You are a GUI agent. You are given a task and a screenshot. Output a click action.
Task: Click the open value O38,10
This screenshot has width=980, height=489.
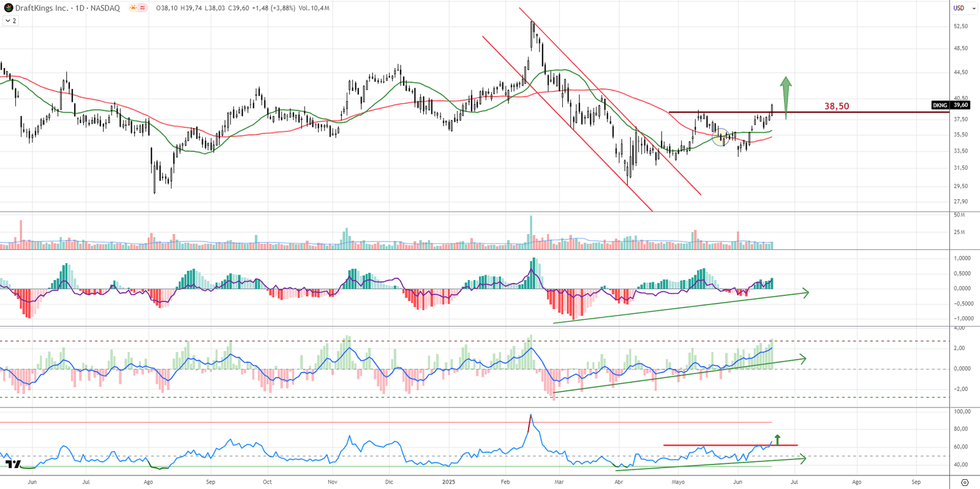(167, 8)
